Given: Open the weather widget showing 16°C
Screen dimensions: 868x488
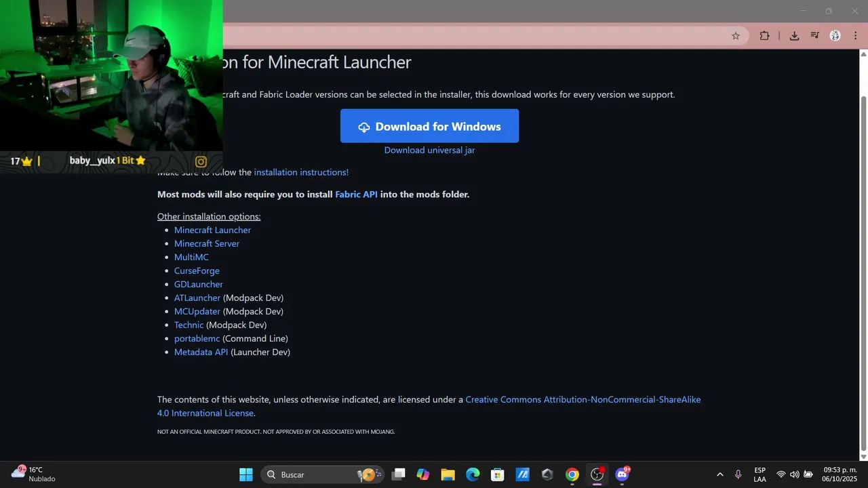Looking at the screenshot, I should [x=34, y=474].
